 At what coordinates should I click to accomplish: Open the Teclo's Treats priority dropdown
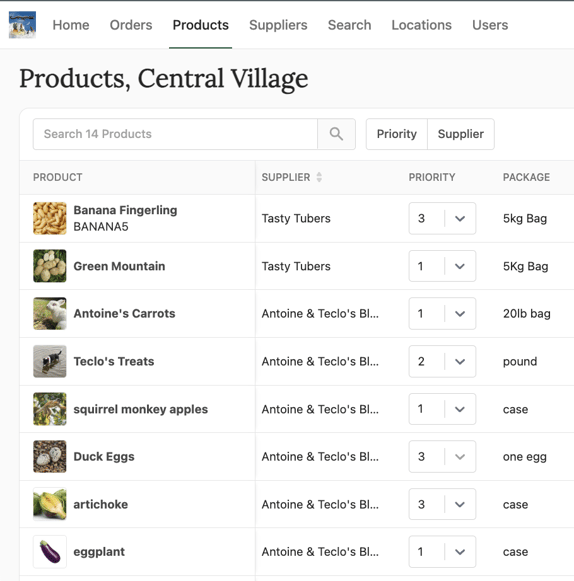click(442, 361)
